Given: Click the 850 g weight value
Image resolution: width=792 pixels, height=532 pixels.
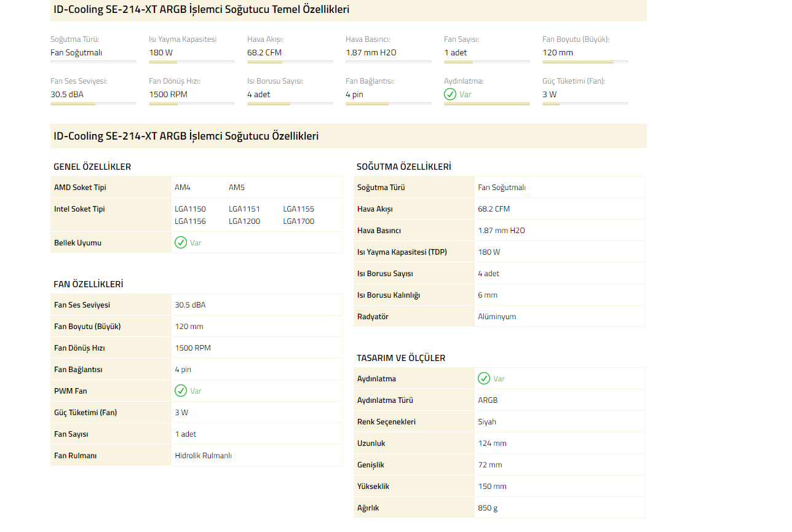Looking at the screenshot, I should point(488,507).
